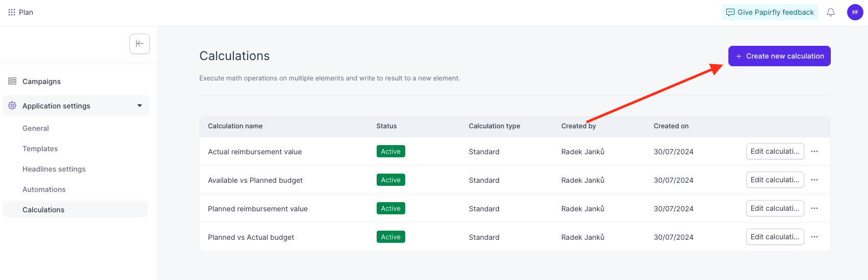Screen dimensions: 868x280
Task: Open Campaigns in the sidebar
Action: (x=41, y=81)
